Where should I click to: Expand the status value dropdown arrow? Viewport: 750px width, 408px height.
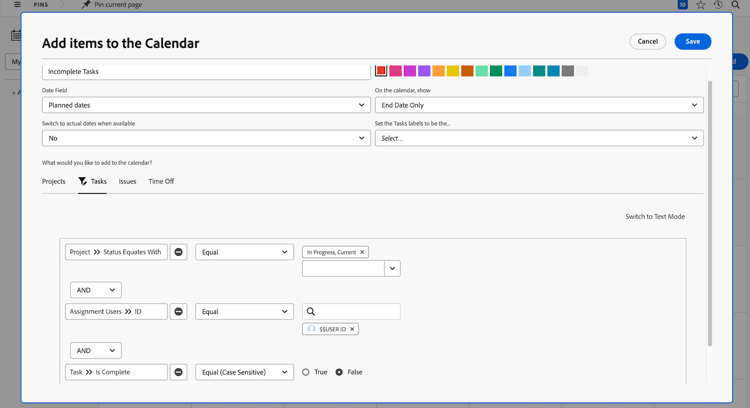point(392,268)
